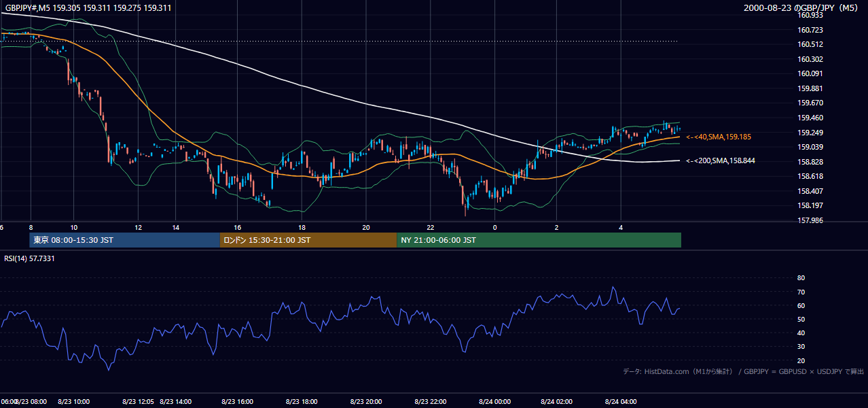Click price label 159.881 on price axis
Viewport: 868px width, 408px height.
[811, 88]
